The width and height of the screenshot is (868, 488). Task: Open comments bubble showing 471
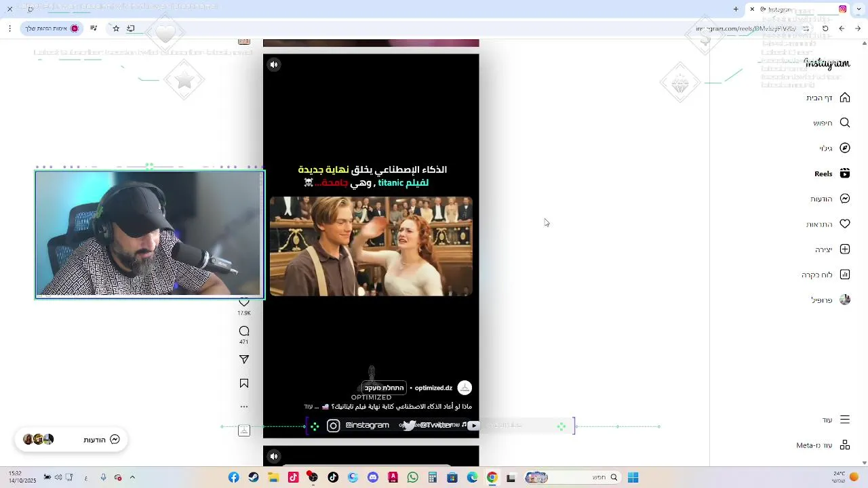pos(244,331)
